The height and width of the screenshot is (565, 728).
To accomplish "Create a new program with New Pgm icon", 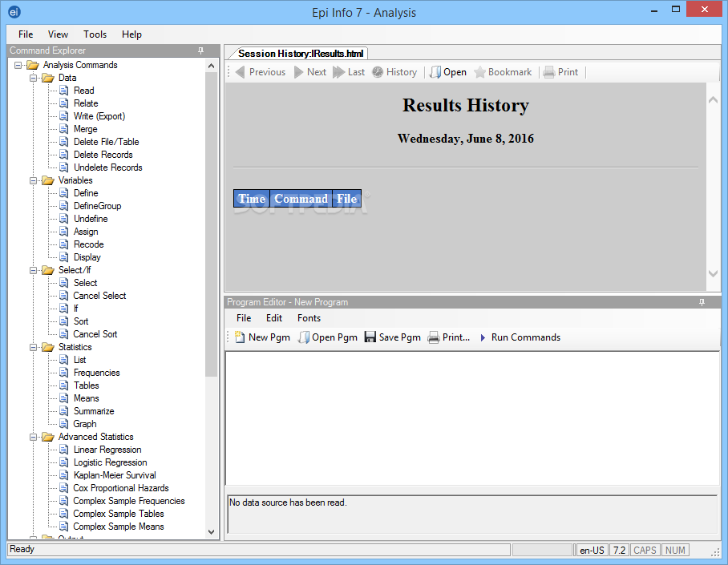I will click(240, 337).
